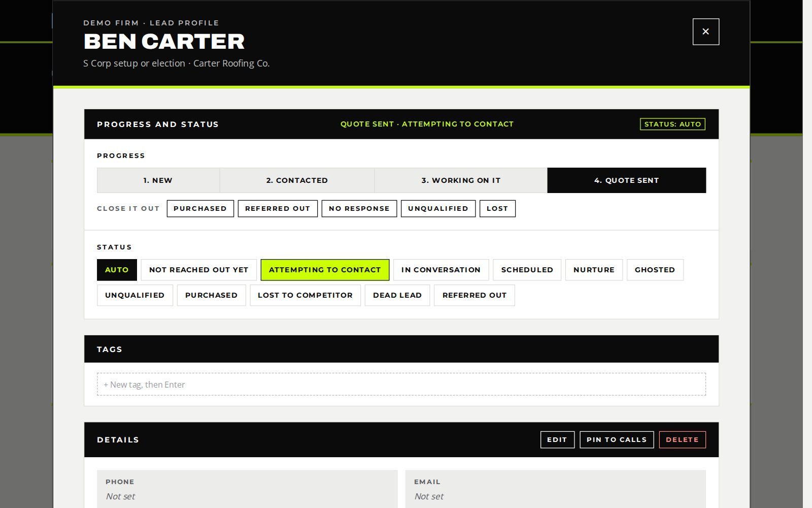Pin this lead to calls
The width and height of the screenshot is (812, 508).
[x=617, y=440]
